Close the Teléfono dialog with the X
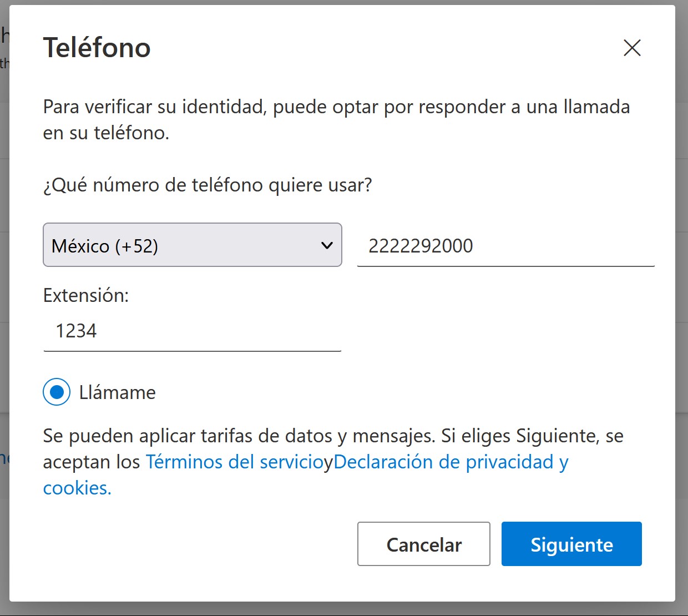Viewport: 688px width, 616px height. point(632,48)
